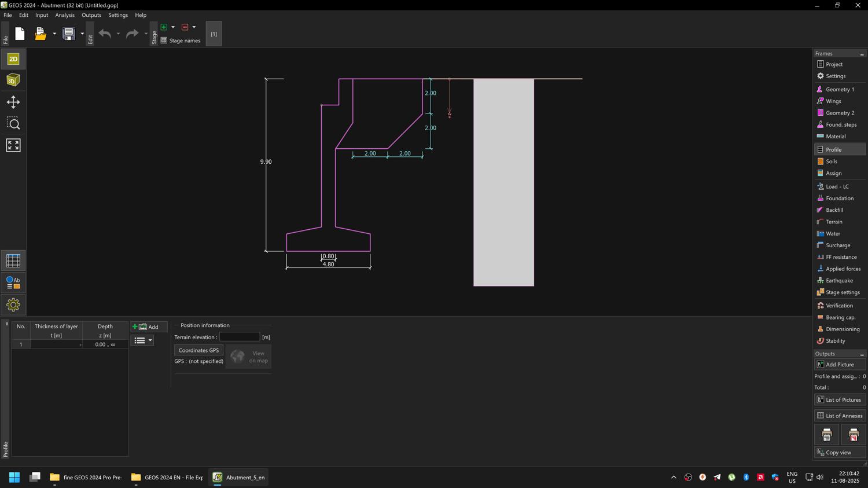The height and width of the screenshot is (488, 868).
Task: Click Add button to add layer
Action: pyautogui.click(x=149, y=327)
